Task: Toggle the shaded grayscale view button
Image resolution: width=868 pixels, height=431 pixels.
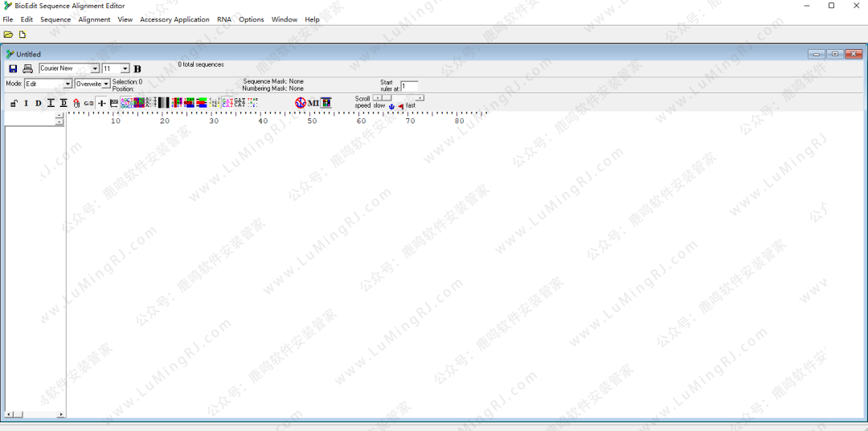Action: point(163,103)
